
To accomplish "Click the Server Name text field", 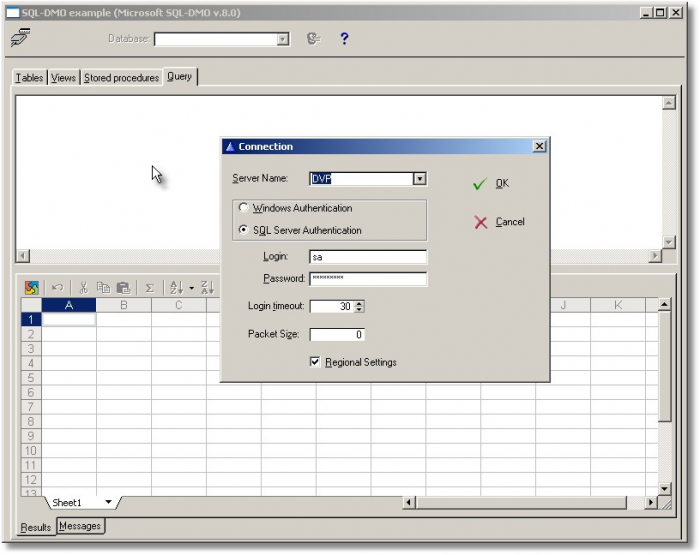I will (362, 179).
